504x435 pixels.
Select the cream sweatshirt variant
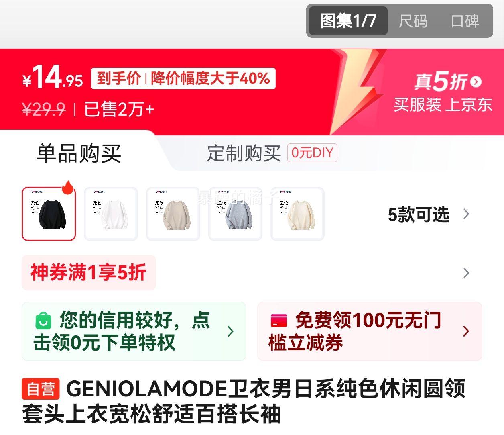[x=297, y=214]
